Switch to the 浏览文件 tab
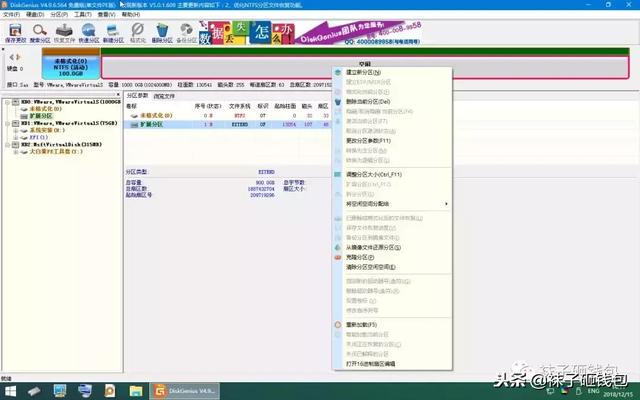The image size is (640, 400). (164, 96)
